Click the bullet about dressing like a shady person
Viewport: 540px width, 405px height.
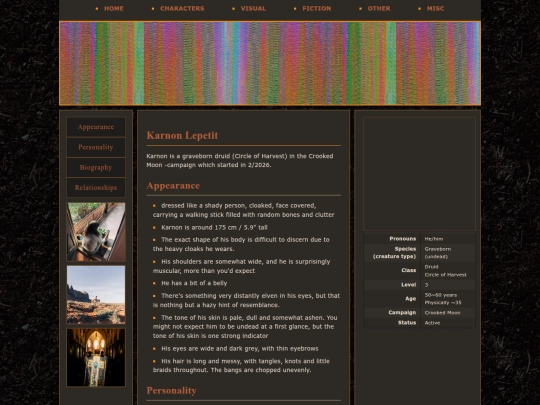[x=243, y=210]
